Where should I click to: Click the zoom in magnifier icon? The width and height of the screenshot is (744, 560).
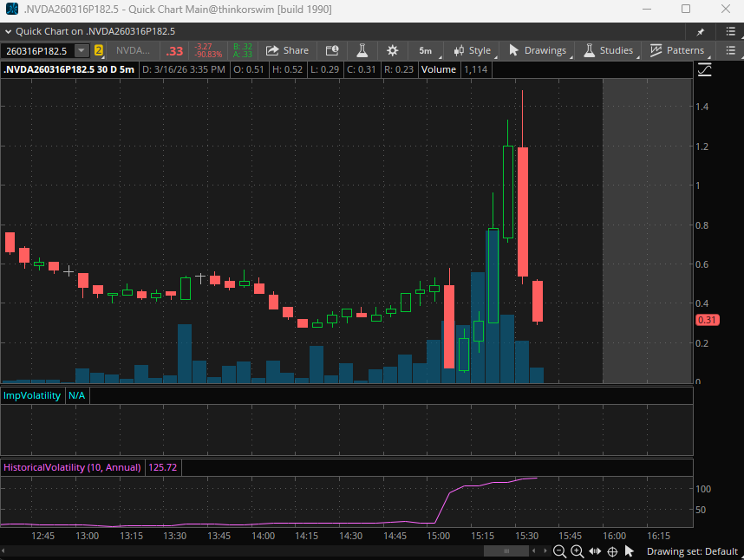(x=577, y=551)
